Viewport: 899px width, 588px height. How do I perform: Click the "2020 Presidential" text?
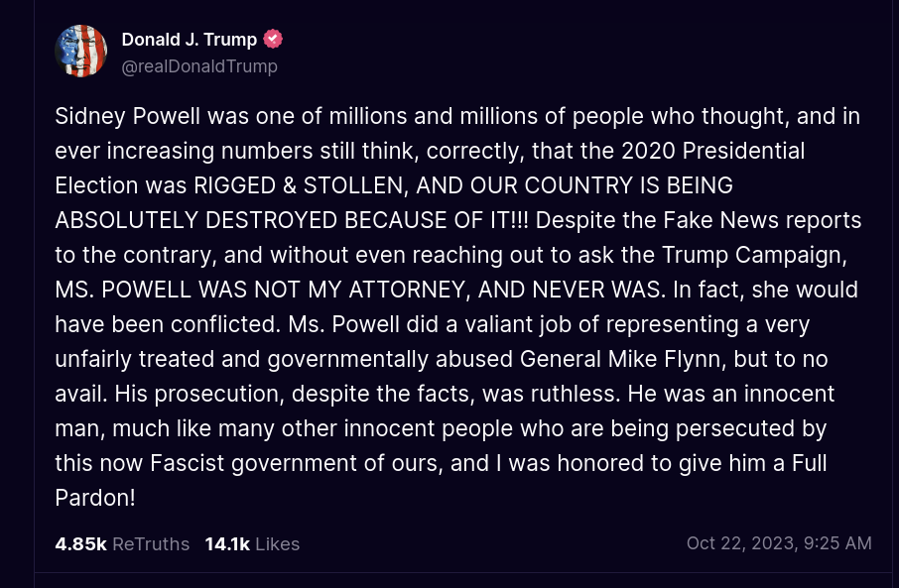pyautogui.click(x=713, y=151)
